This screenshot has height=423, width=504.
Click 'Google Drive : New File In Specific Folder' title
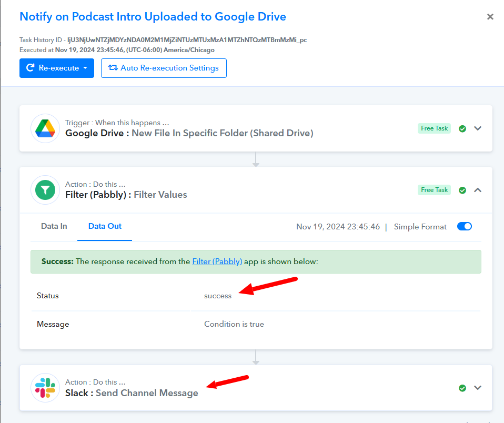pyautogui.click(x=189, y=133)
